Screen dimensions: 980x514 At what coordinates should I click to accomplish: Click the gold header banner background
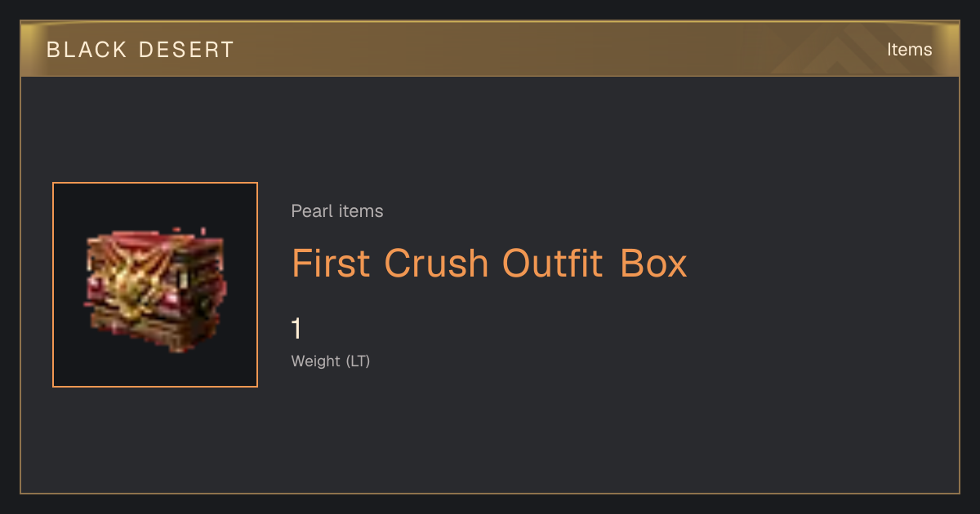[490, 49]
